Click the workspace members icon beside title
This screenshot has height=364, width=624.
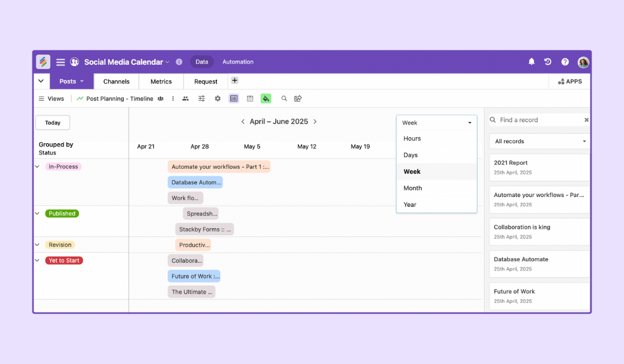point(75,62)
